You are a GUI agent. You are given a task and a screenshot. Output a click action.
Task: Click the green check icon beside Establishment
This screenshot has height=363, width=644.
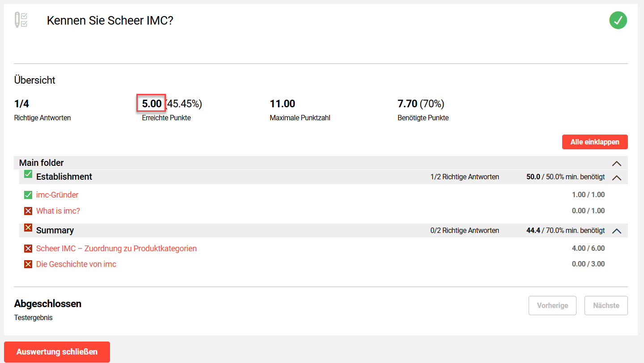coord(28,174)
